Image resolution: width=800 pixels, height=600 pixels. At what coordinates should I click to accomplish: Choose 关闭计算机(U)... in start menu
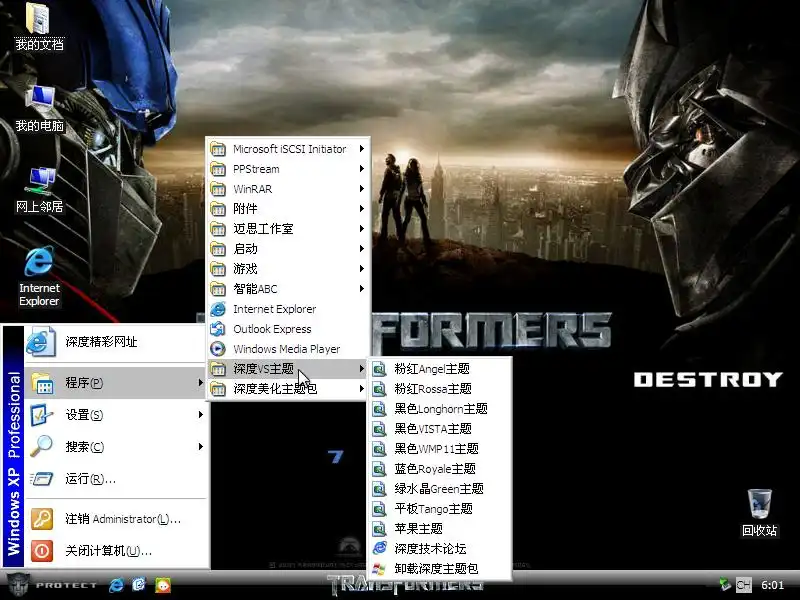tap(116, 551)
